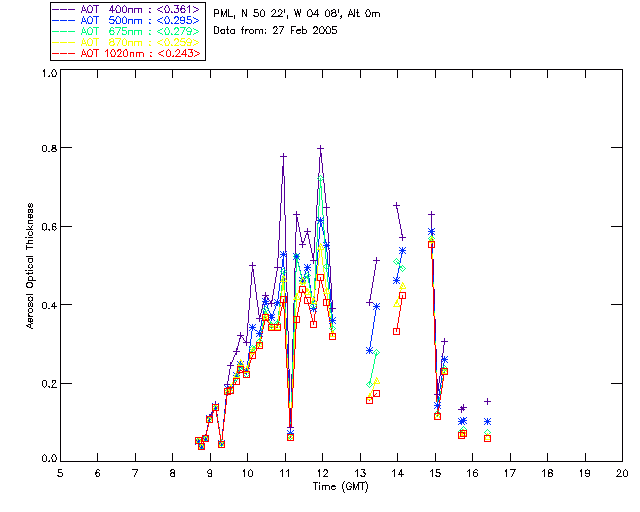Image resolution: width=640 pixels, height=512 pixels.
Task: Click the PML location header text
Action: pos(297,13)
